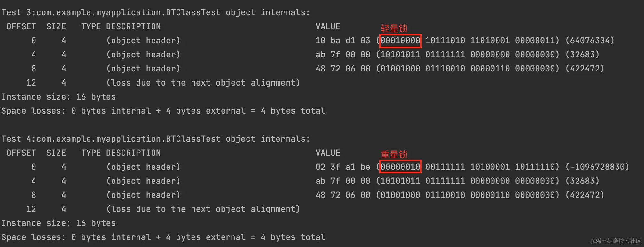Click Test 3's object alignment loss row
The width and height of the screenshot is (644, 247).
click(x=203, y=83)
